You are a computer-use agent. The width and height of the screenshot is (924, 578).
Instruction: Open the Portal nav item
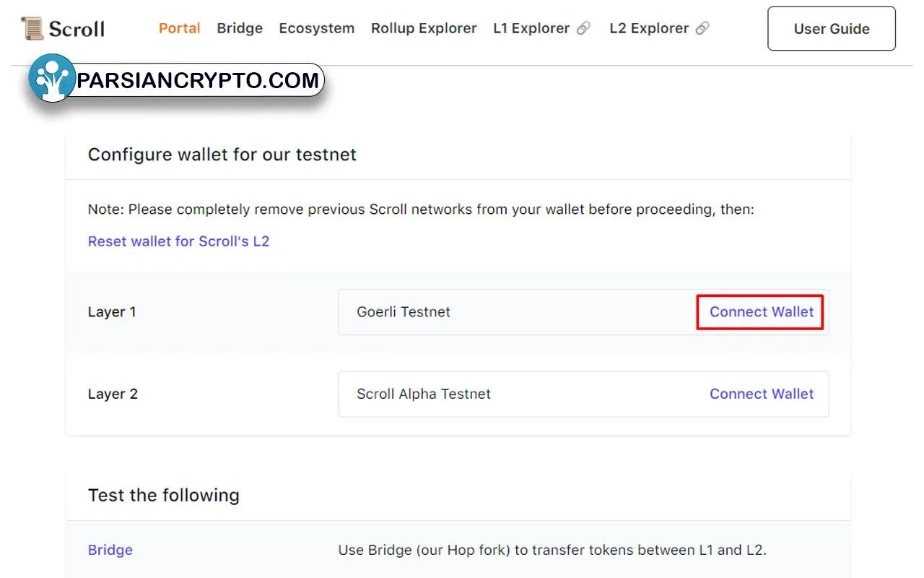(180, 28)
